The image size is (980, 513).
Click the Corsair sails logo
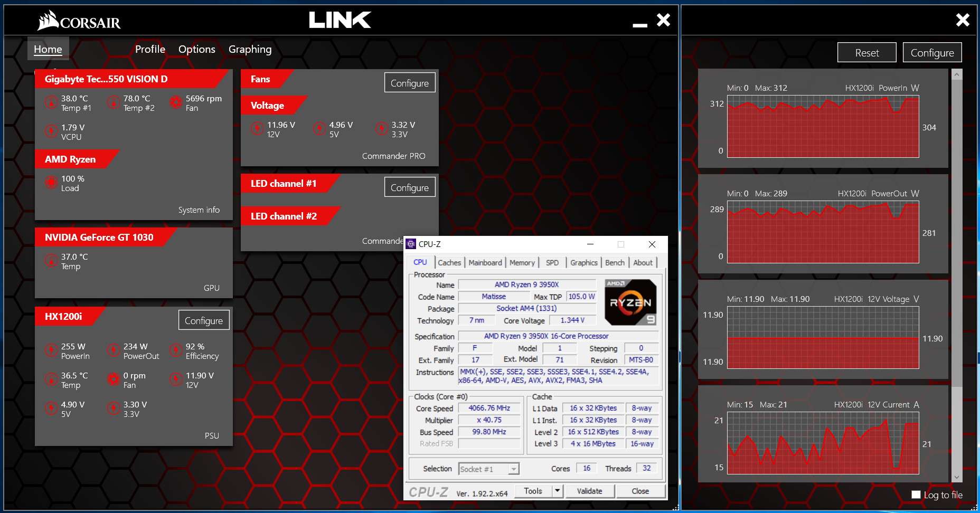point(49,21)
